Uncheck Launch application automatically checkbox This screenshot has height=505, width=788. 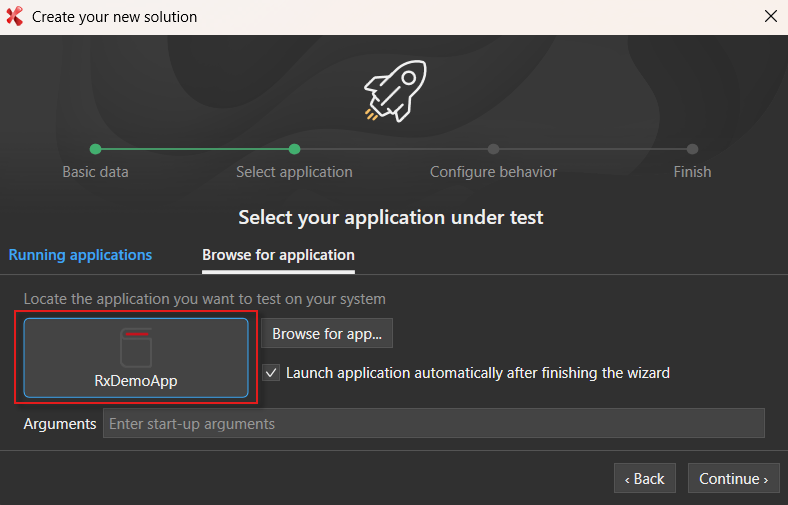tap(271, 373)
